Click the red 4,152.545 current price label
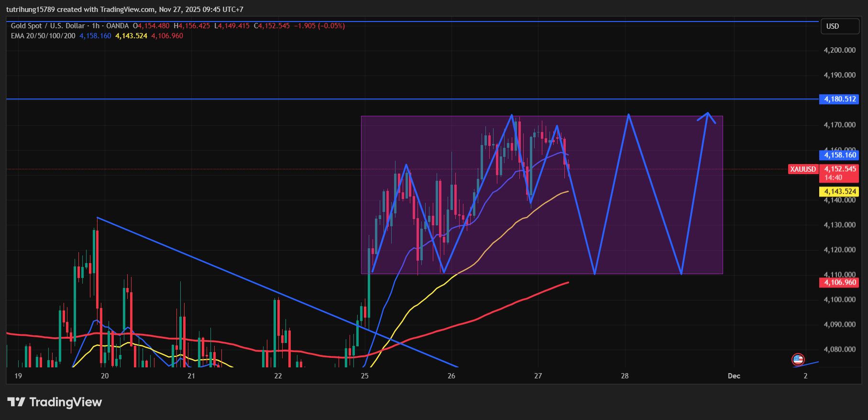868x420 pixels. pos(840,169)
